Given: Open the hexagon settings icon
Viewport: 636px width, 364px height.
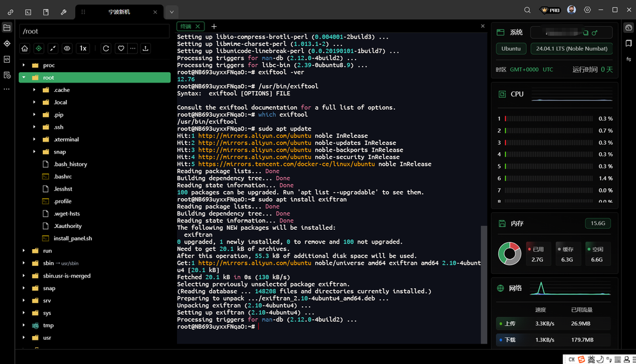Looking at the screenshot, I should coord(588,10).
